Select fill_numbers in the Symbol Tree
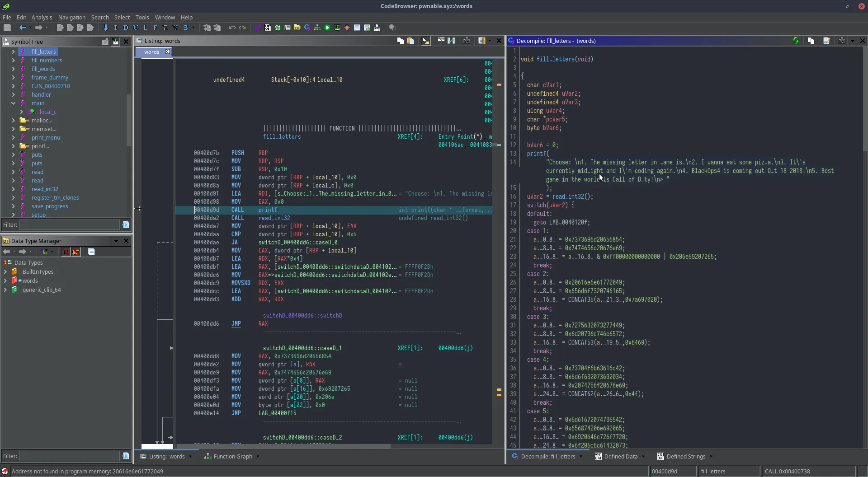 [47, 60]
